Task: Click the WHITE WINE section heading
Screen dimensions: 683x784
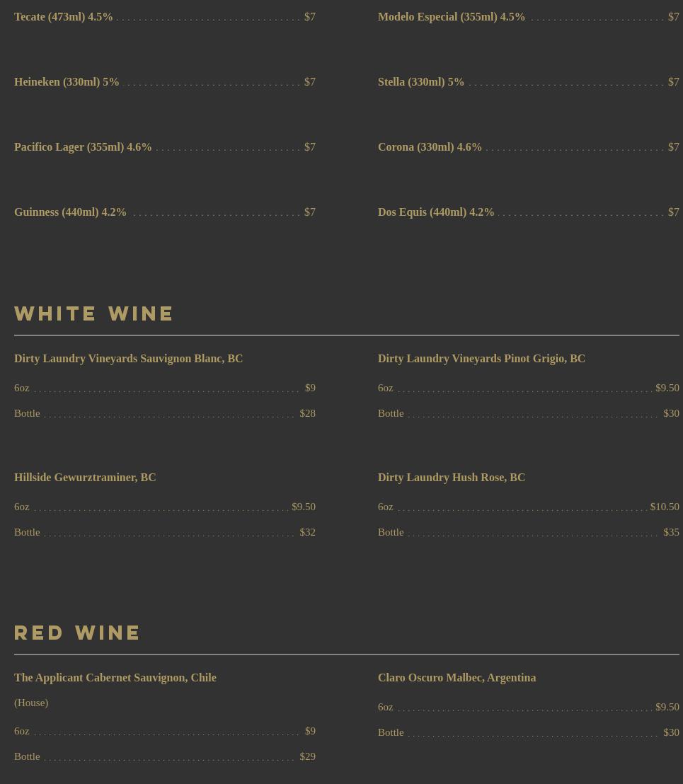Action: (94, 313)
